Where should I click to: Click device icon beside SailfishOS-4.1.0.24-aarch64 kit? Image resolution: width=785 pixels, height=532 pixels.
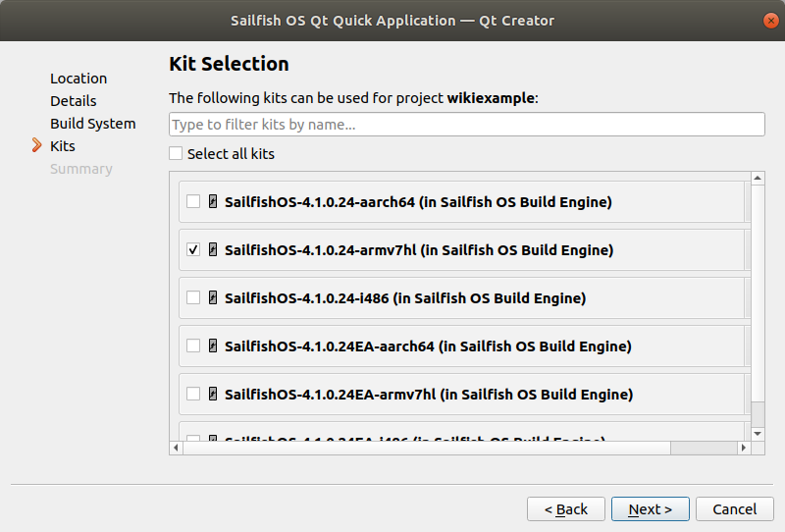[212, 202]
